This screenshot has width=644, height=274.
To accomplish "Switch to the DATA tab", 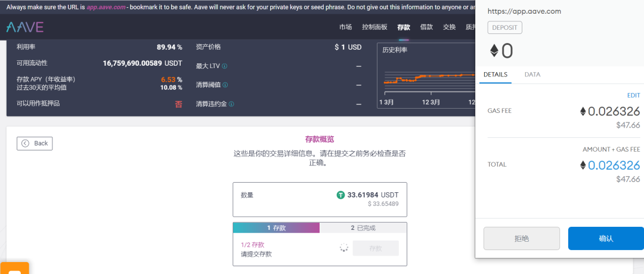I will click(532, 75).
